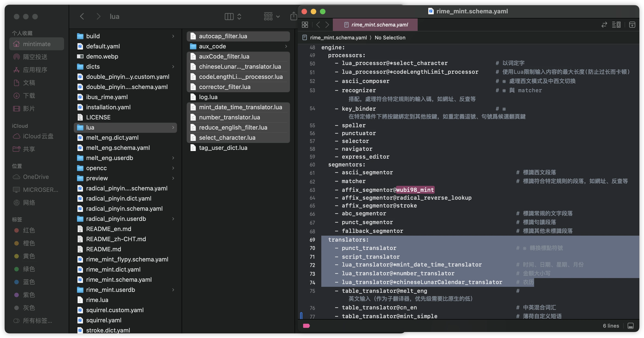The width and height of the screenshot is (644, 338).
Task: Expand the aux_code folder
Action: coord(286,46)
